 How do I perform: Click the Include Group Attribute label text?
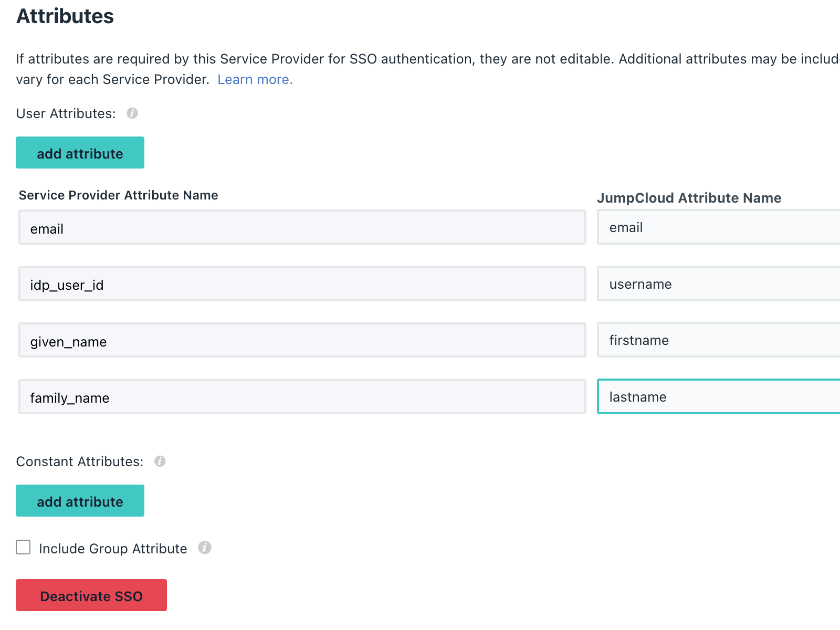(x=113, y=549)
